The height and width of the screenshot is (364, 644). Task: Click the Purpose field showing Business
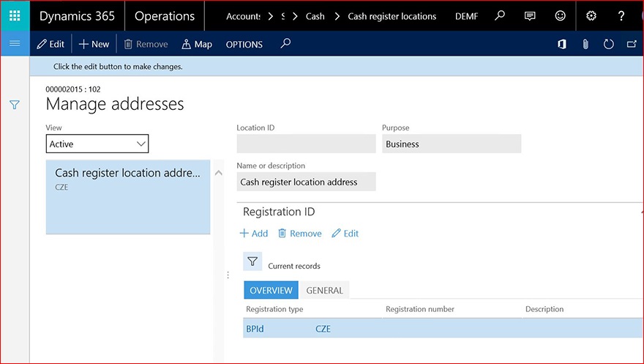[452, 144]
